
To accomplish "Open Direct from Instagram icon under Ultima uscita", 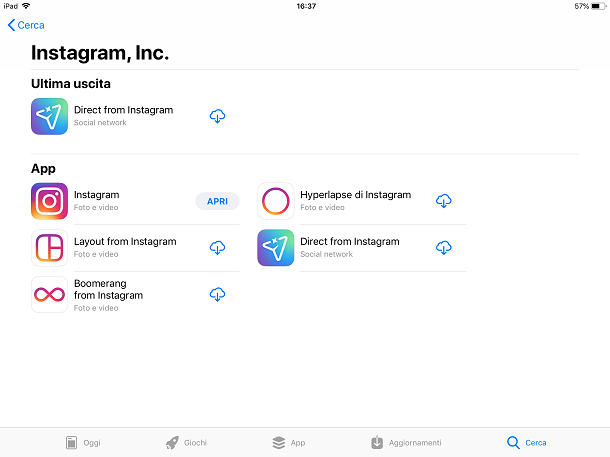I will click(49, 116).
